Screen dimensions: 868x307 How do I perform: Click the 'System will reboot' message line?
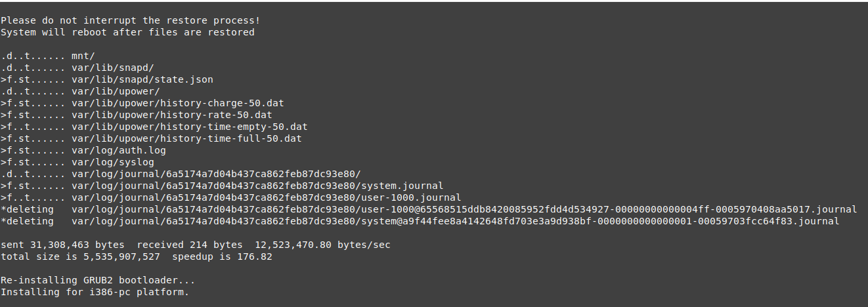tap(127, 32)
